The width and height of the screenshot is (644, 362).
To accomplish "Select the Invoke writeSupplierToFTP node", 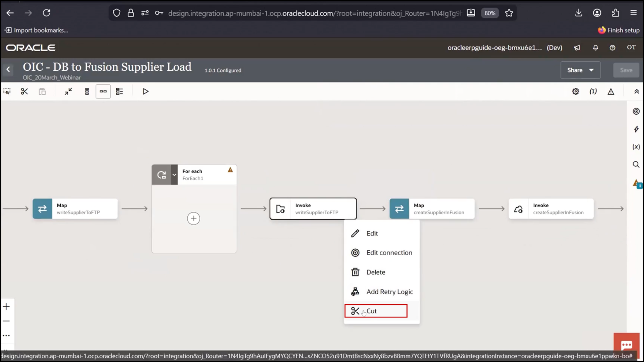I will click(x=313, y=209).
